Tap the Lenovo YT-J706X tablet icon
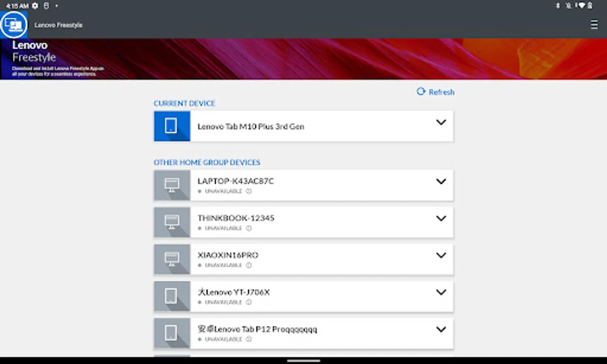 [172, 296]
